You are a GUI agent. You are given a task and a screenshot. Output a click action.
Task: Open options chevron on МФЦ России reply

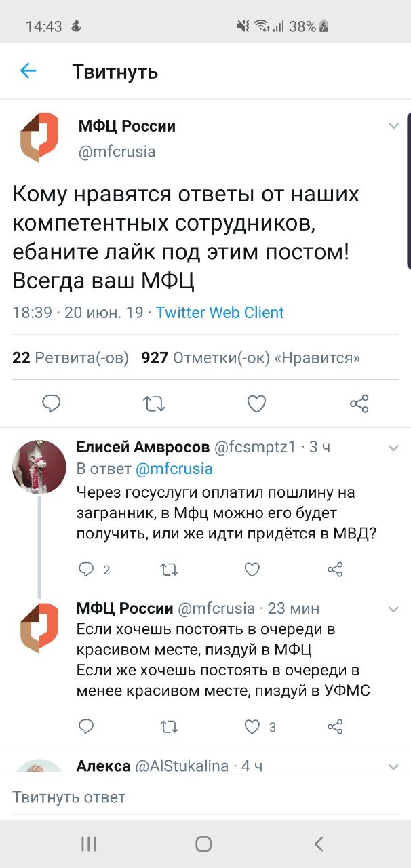393,609
